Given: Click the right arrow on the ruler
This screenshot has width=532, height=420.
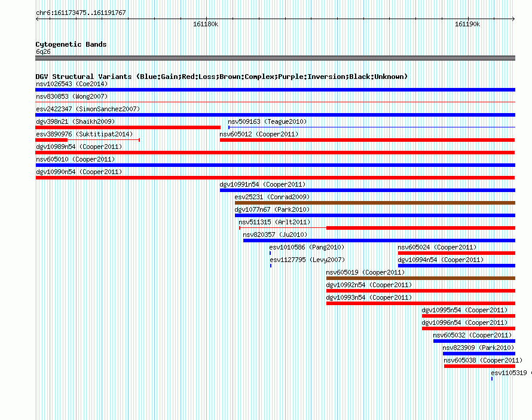Looking at the screenshot, I should point(513,19).
